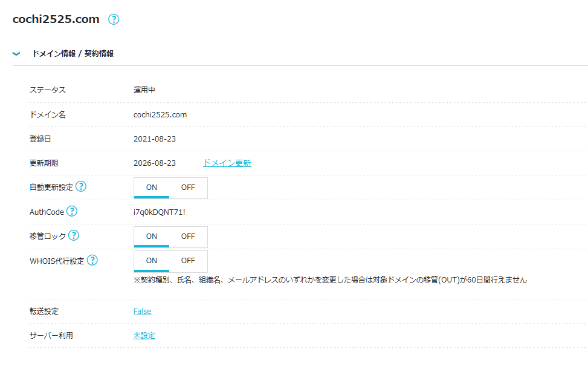This screenshot has height=369, width=588.
Task: Open help icon next to 移管ロック
Action: click(x=74, y=235)
